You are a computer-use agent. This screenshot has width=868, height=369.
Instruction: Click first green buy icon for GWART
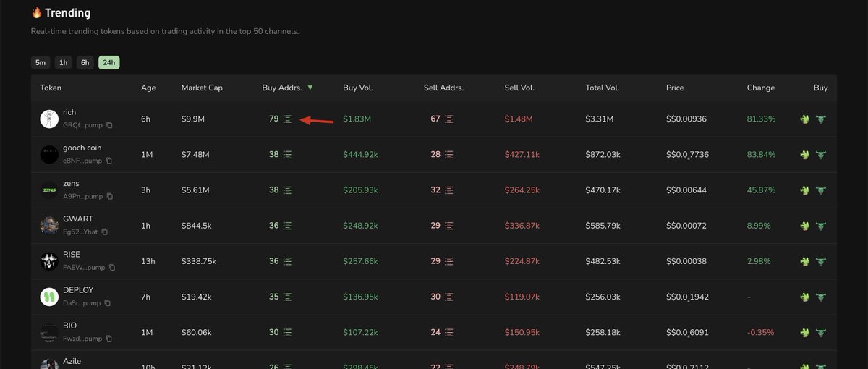(x=805, y=226)
